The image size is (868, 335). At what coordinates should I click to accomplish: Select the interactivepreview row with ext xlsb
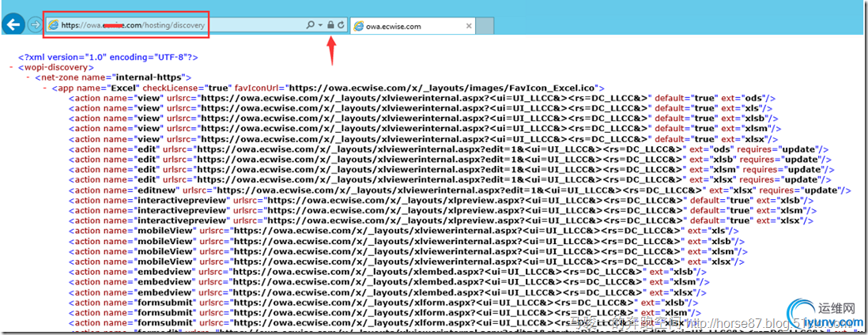[x=440, y=200]
